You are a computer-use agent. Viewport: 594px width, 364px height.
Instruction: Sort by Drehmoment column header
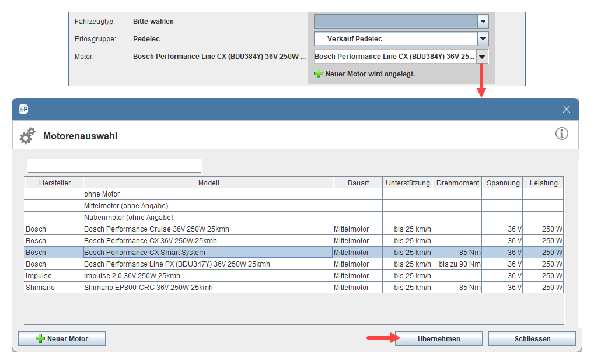click(x=457, y=183)
